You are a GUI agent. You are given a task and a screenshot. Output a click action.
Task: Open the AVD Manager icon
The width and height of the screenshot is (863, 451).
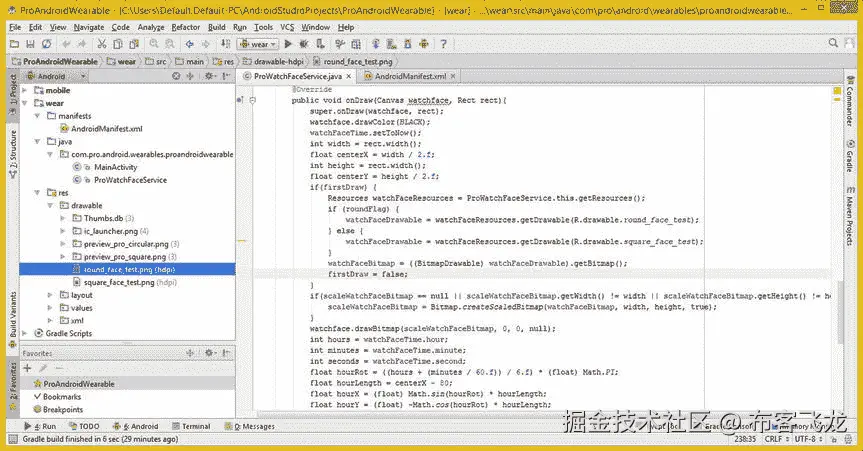click(x=392, y=44)
